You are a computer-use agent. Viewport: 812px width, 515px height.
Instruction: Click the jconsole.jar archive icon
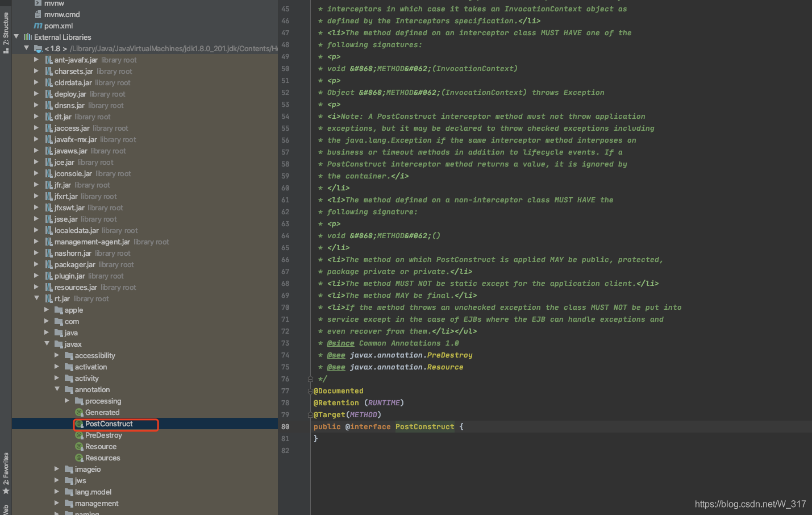49,173
